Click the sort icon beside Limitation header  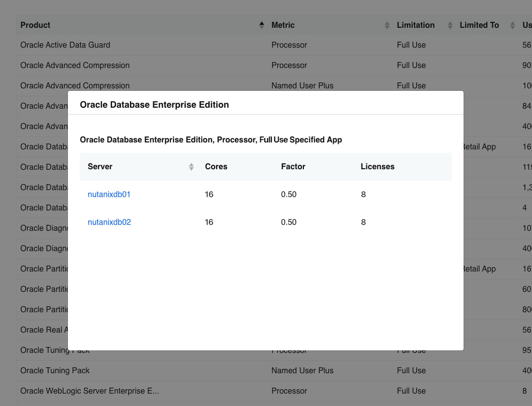[449, 25]
